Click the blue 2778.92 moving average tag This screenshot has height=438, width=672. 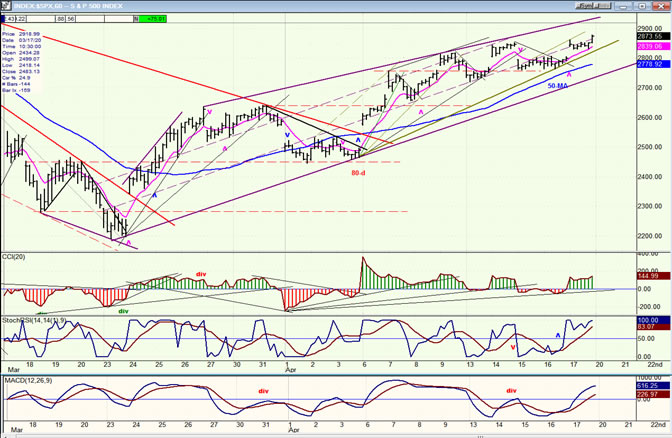(x=652, y=64)
